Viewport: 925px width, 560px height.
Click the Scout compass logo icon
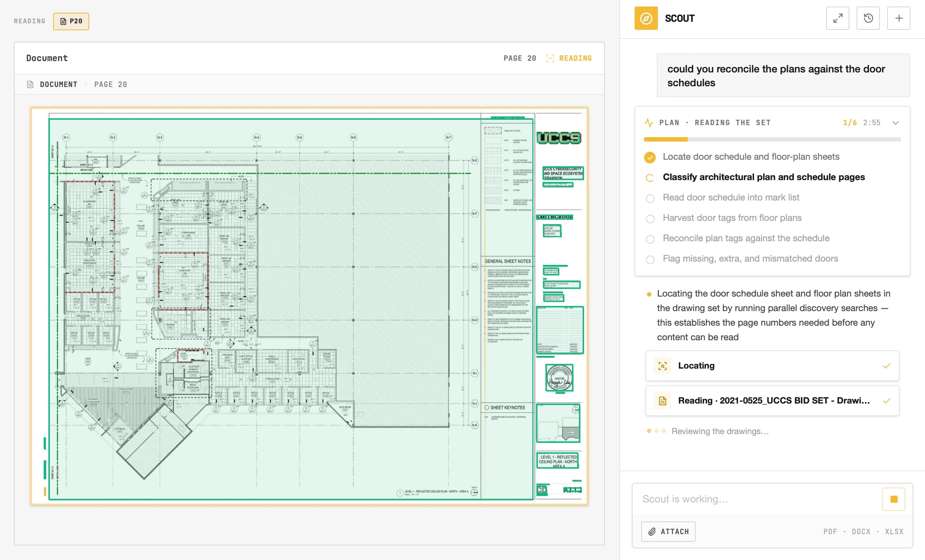(646, 18)
